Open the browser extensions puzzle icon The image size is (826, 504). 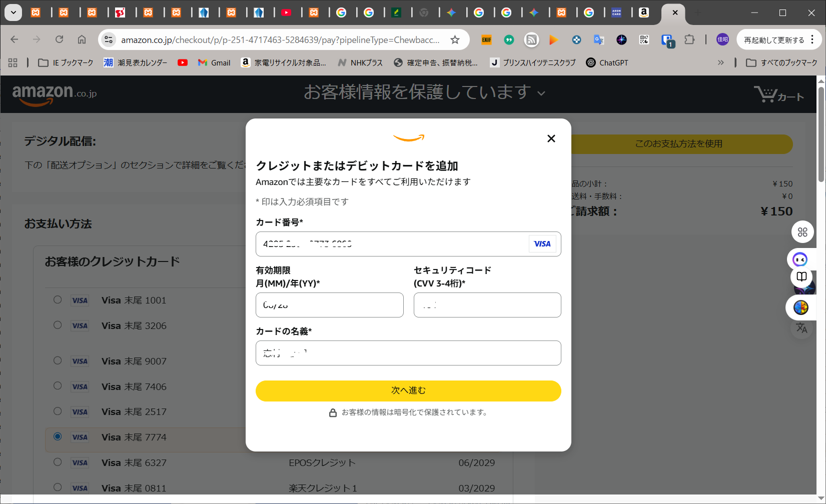689,39
